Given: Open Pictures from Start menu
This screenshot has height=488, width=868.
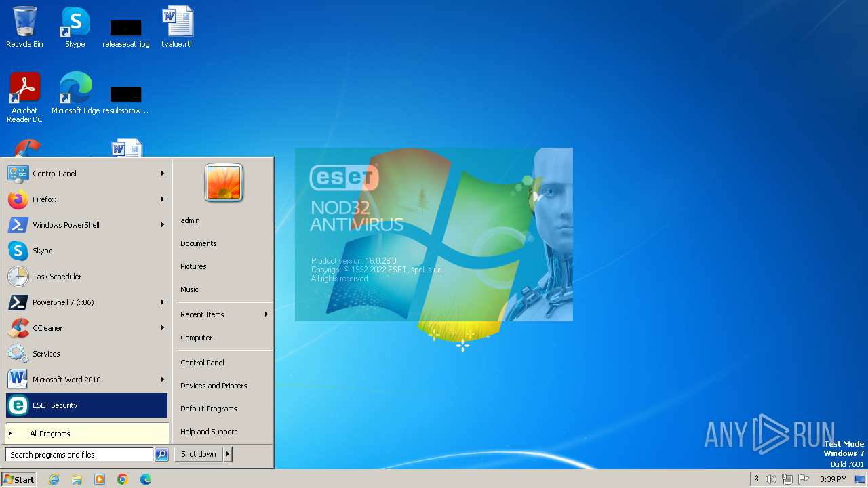Looking at the screenshot, I should 224,266.
